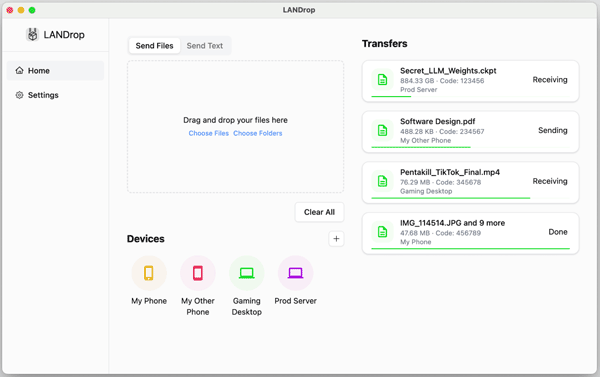The image size is (600, 377).
Task: Click Prod Server text in first transfer
Action: click(x=419, y=90)
